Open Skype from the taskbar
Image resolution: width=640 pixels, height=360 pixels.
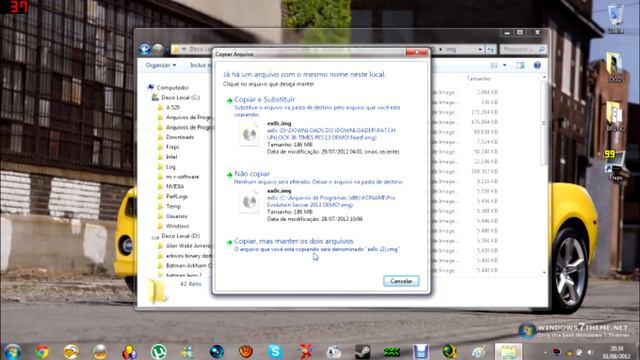point(275,351)
